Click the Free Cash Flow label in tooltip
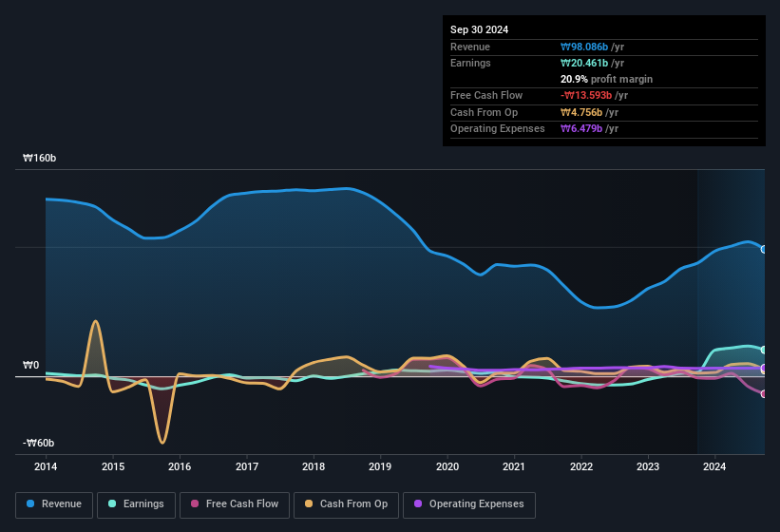This screenshot has width=780, height=532. tap(486, 95)
